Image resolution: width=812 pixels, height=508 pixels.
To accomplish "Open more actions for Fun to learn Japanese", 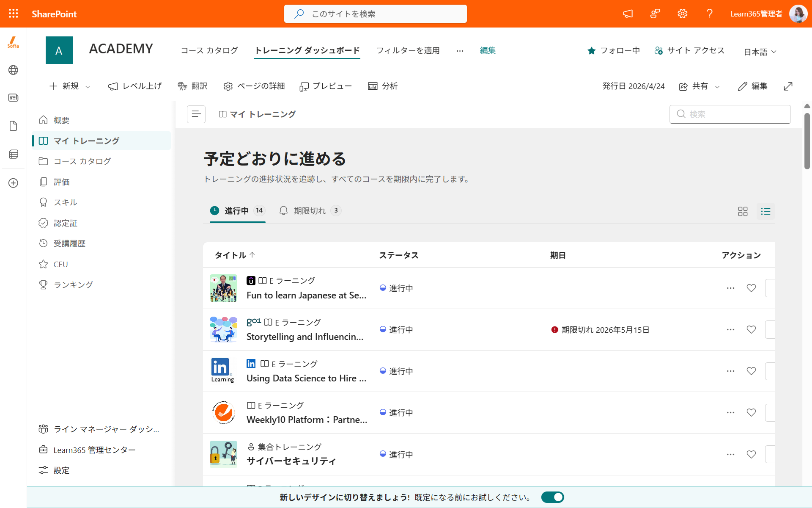I will click(730, 288).
